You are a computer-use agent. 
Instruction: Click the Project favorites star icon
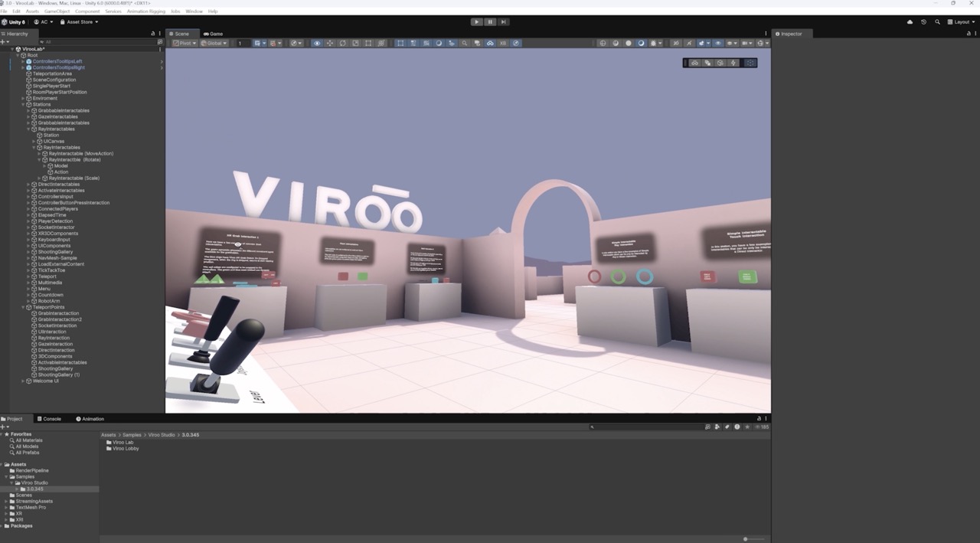pos(747,427)
